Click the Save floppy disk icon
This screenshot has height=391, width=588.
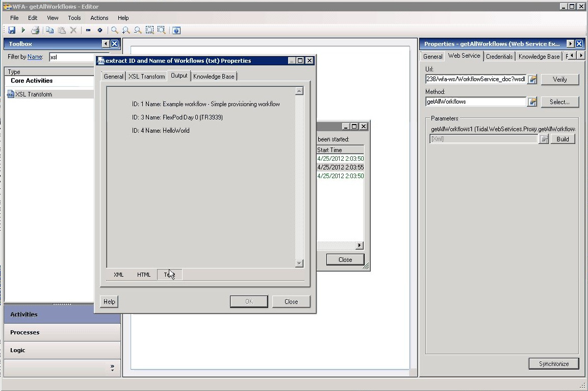[12, 31]
